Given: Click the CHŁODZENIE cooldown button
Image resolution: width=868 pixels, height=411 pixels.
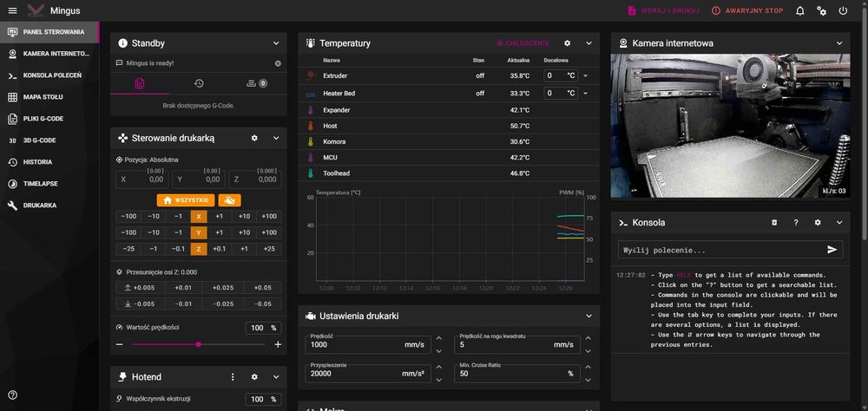Looking at the screenshot, I should [x=523, y=43].
